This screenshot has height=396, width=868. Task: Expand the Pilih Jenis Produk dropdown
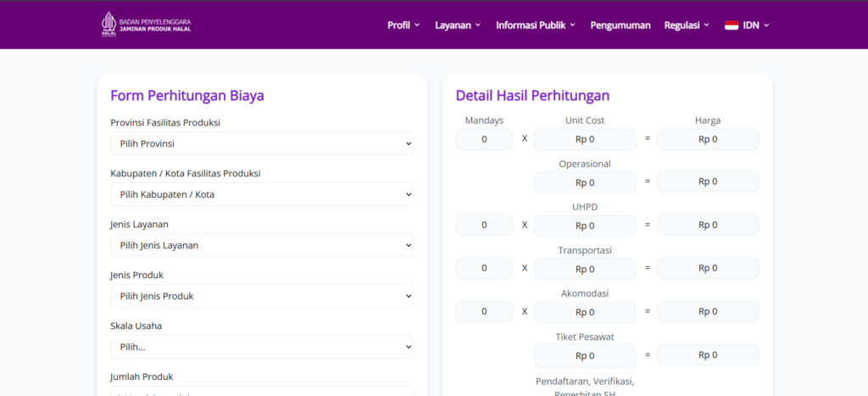[x=262, y=296]
